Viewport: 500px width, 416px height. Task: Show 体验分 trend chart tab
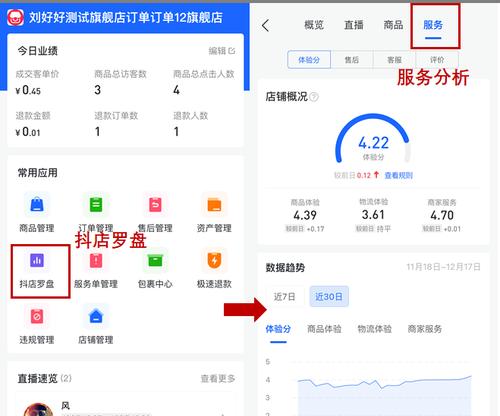tap(278, 329)
